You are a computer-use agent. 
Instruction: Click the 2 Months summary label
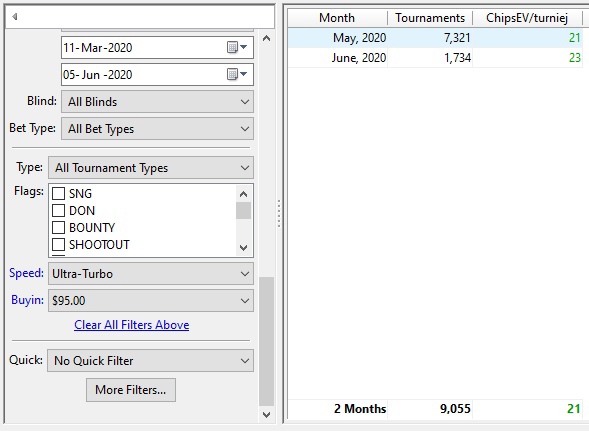click(x=360, y=409)
